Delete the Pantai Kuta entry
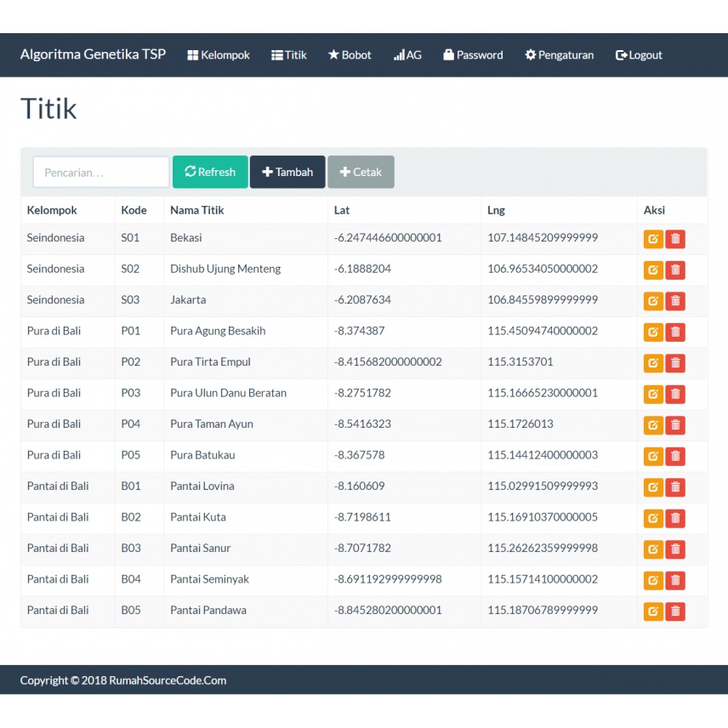Image resolution: width=728 pixels, height=728 pixels. pos(675,518)
